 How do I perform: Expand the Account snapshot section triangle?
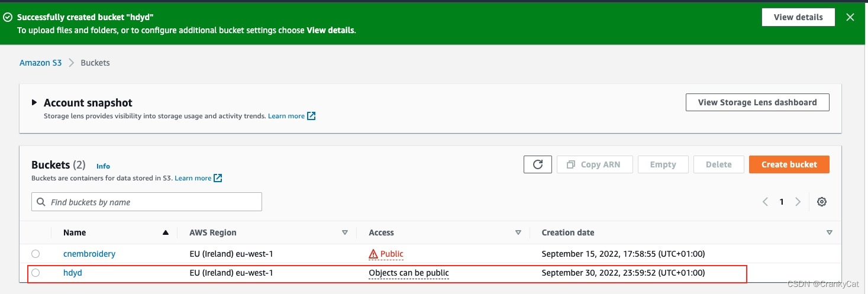[34, 102]
